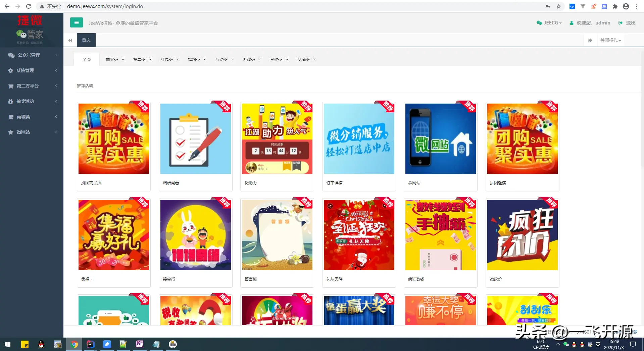The image size is (644, 351).
Task: Open the 抽奖类 category dropdown
Action: pyautogui.click(x=115, y=59)
